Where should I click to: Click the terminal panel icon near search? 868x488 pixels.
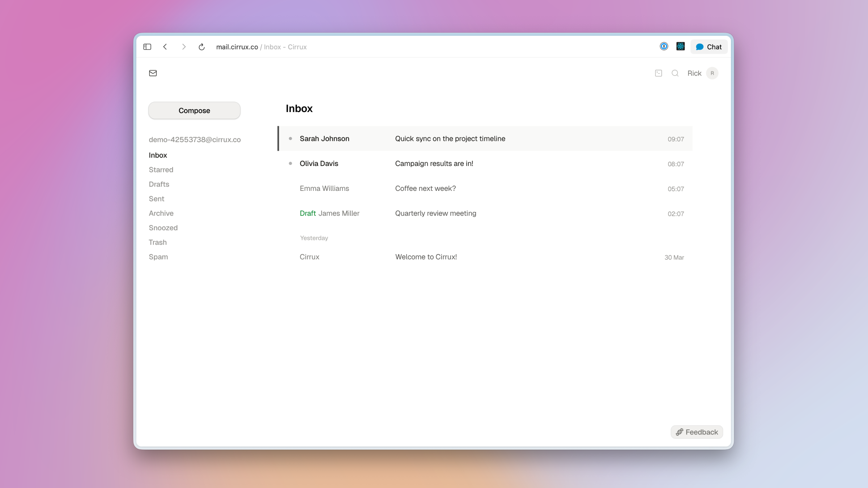click(658, 73)
